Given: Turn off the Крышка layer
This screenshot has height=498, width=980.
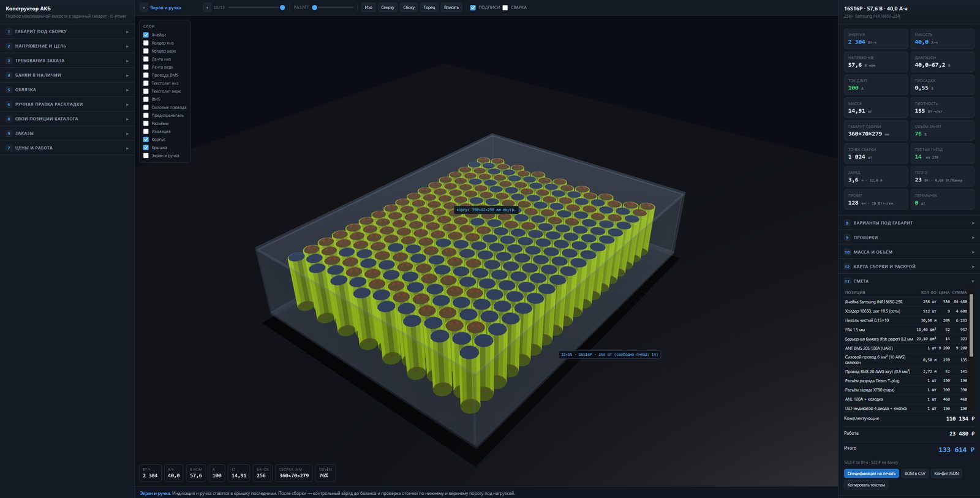Looking at the screenshot, I should (146, 148).
